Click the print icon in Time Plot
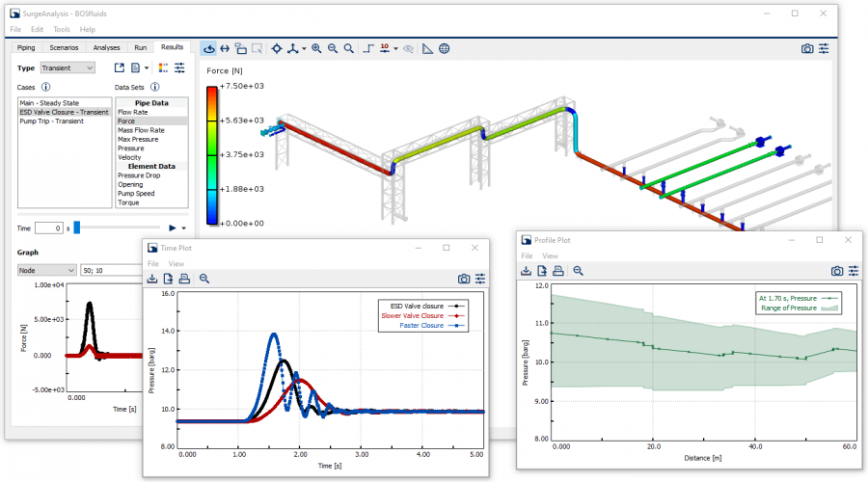Viewport: 868px width, 482px height. click(x=183, y=279)
